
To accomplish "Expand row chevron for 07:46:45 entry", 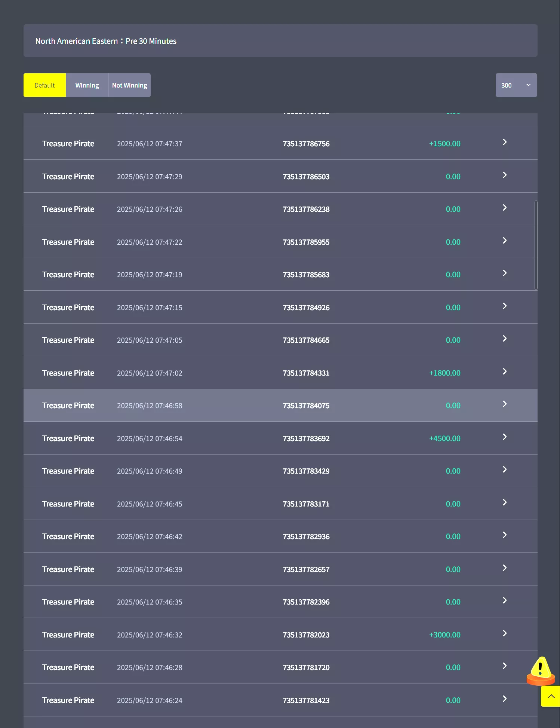I will coord(505,502).
